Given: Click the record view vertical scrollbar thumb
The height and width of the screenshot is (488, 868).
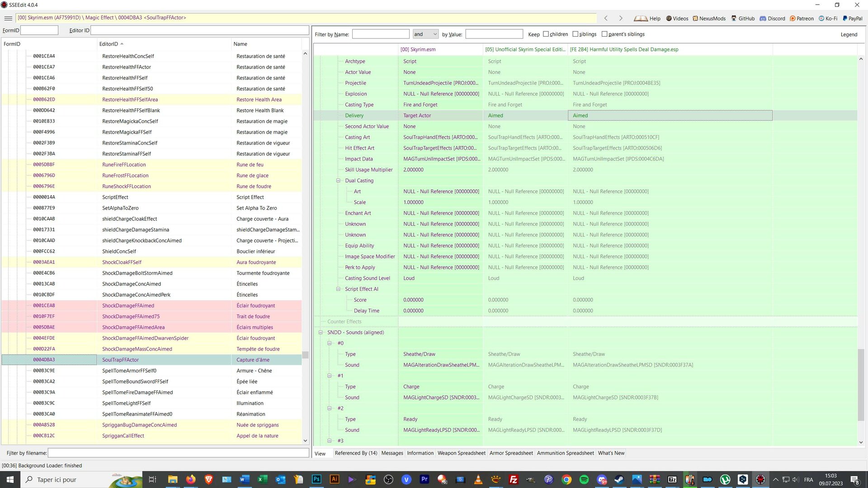Looking at the screenshot, I should [x=861, y=384].
